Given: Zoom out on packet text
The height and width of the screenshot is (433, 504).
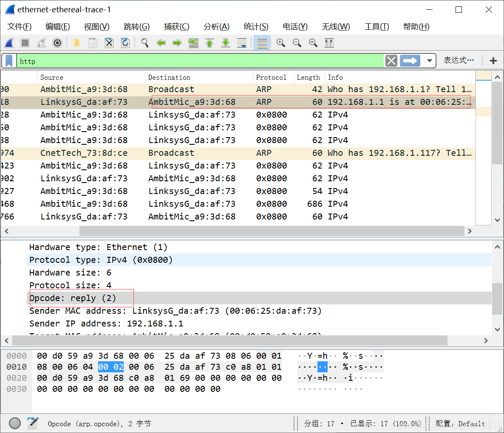Looking at the screenshot, I should [297, 43].
